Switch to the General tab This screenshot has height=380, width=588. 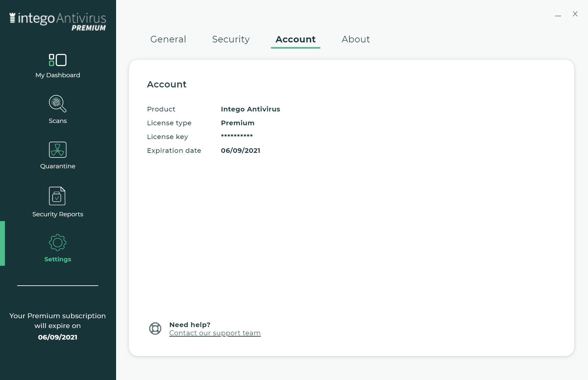click(x=168, y=39)
